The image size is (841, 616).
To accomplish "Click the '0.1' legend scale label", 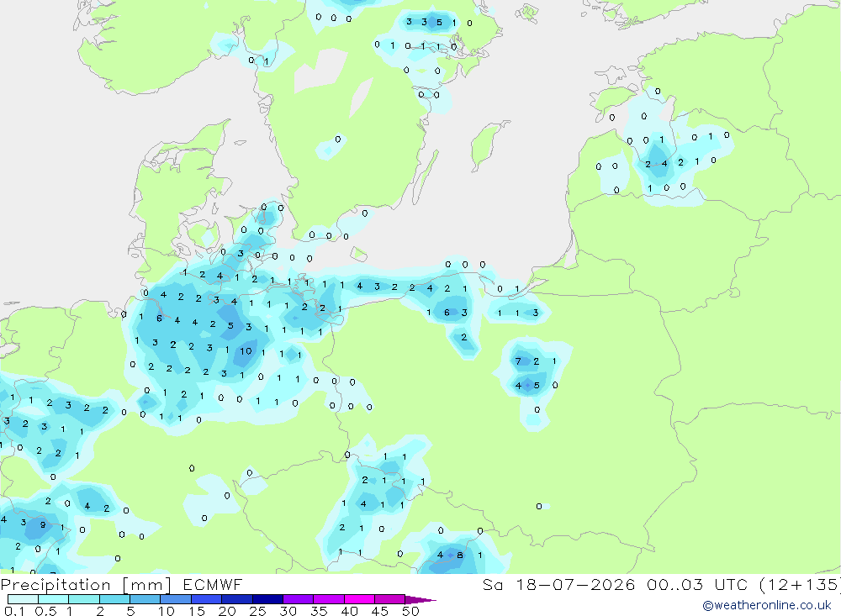I will [x=14, y=611].
